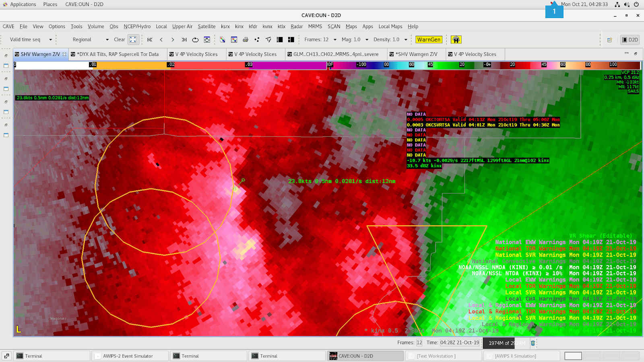The height and width of the screenshot is (362, 644).
Task: Toggle frame looping icon
Action: pyautogui.click(x=195, y=39)
